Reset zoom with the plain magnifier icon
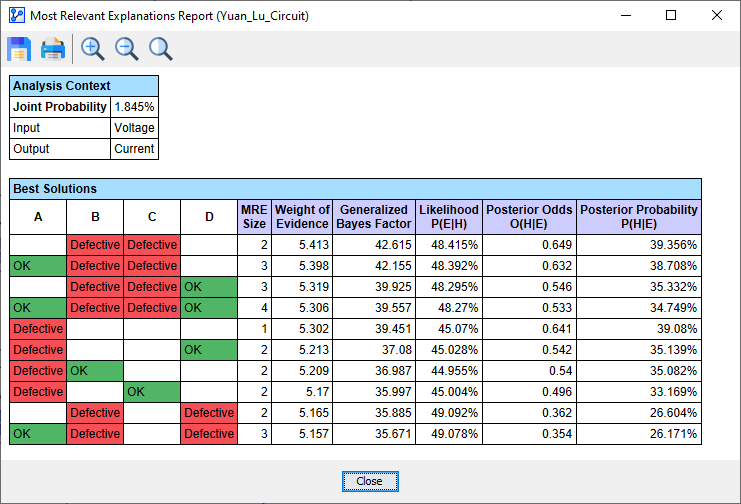Viewport: 741px width, 504px height. [160, 49]
